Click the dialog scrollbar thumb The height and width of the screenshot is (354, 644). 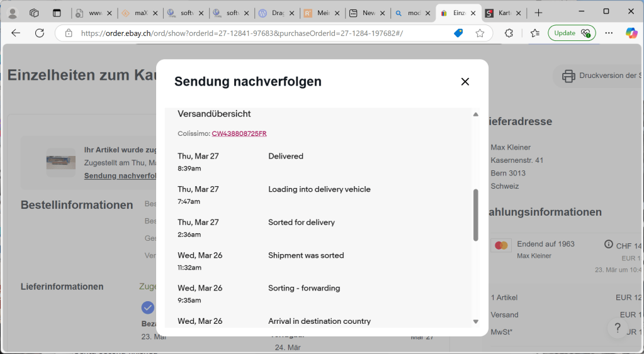[x=475, y=214]
